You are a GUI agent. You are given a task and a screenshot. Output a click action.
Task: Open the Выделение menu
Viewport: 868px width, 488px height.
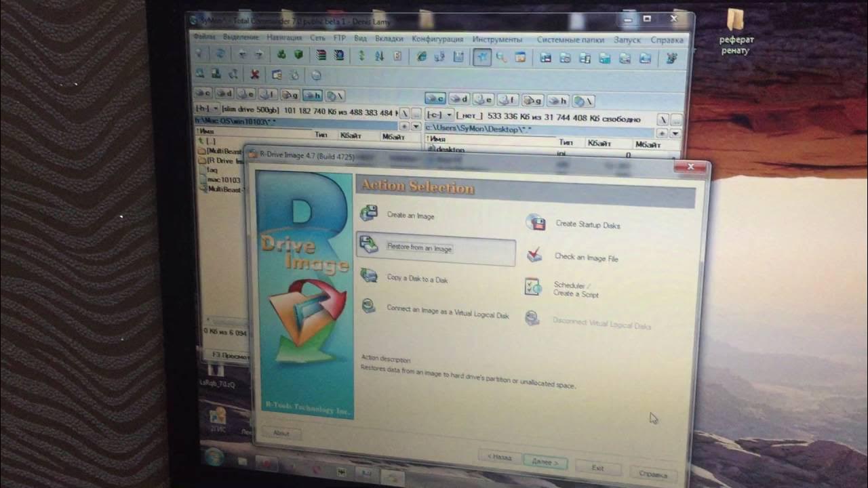pos(240,37)
